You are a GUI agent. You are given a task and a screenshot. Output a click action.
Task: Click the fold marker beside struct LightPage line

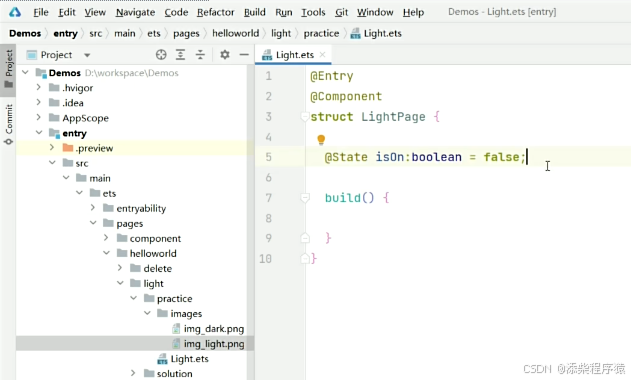(x=305, y=117)
